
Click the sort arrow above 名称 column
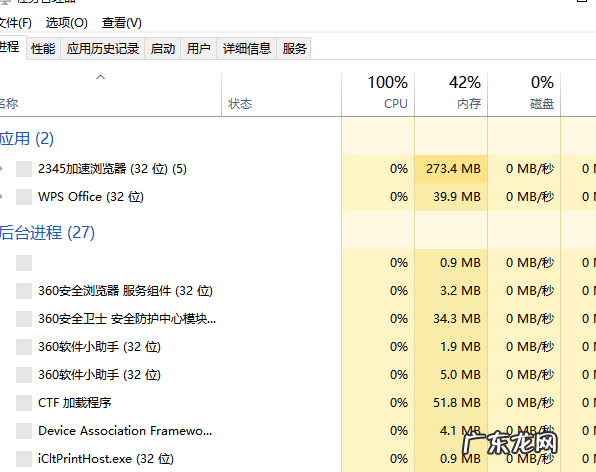[x=100, y=77]
